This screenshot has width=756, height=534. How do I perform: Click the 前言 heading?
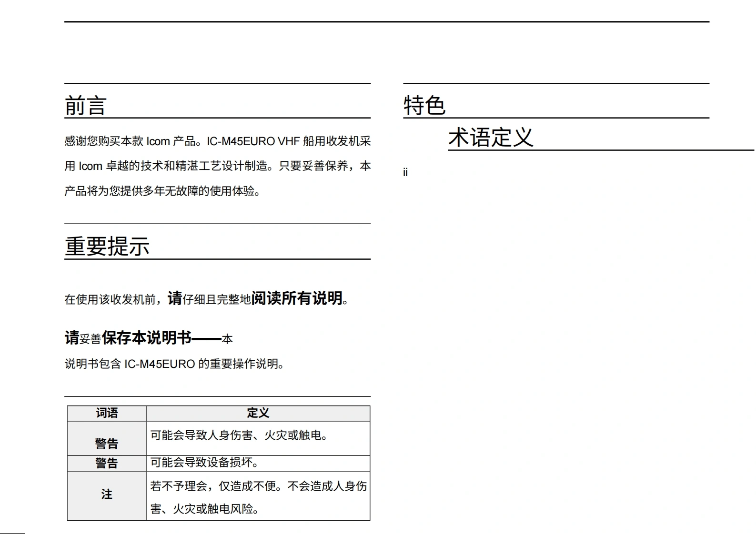point(85,105)
